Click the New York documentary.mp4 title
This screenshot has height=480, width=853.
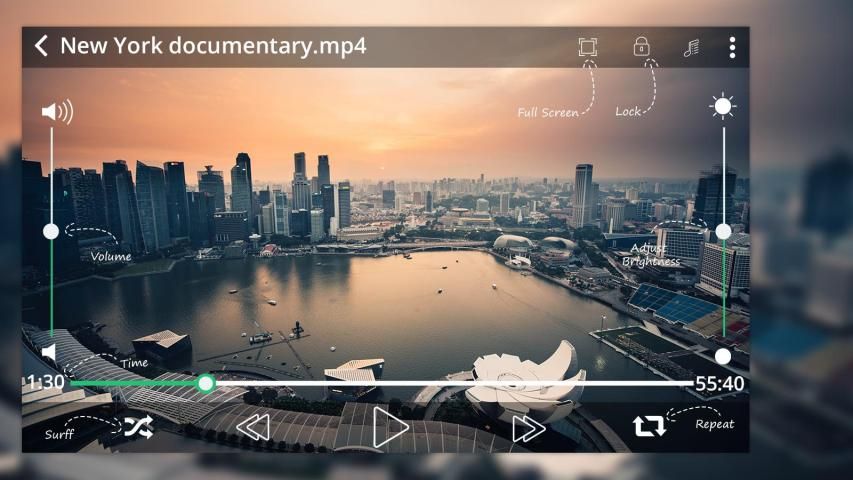tap(213, 46)
